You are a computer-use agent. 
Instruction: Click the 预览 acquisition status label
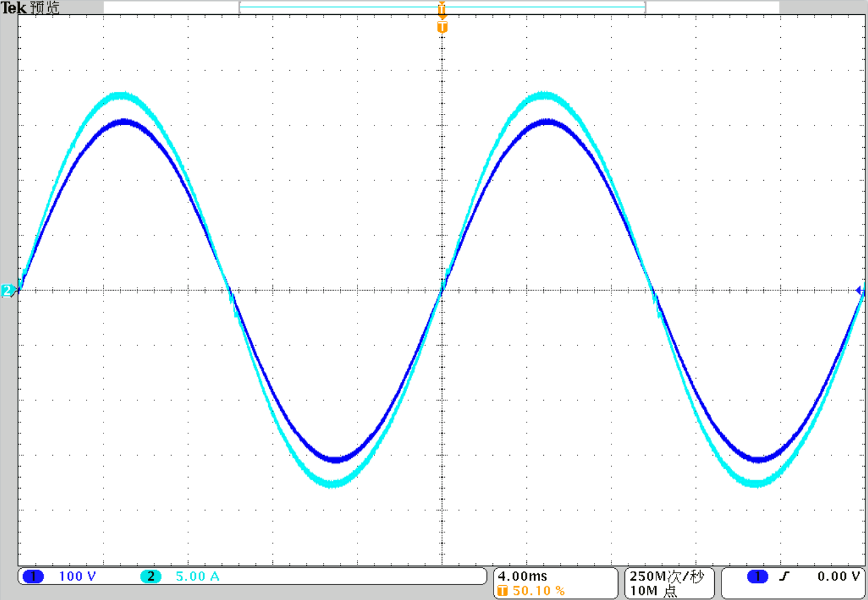tap(45, 8)
